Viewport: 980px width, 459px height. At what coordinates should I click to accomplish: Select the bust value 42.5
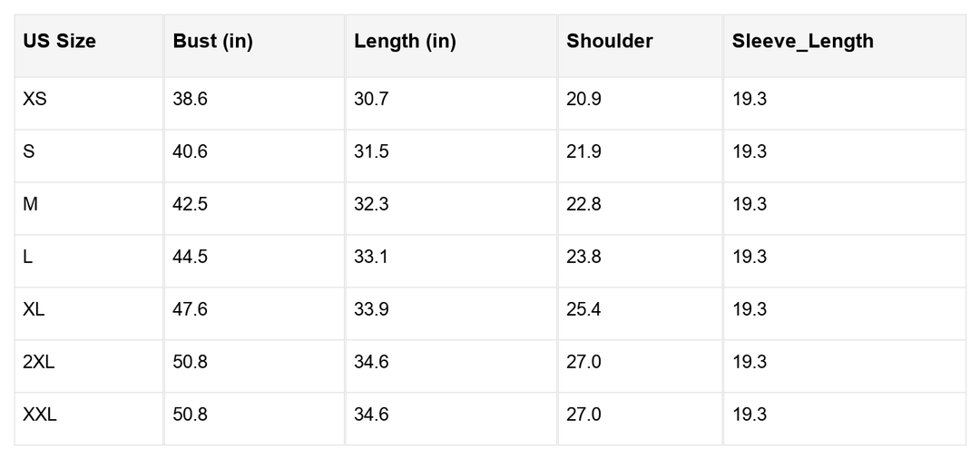[x=190, y=204]
